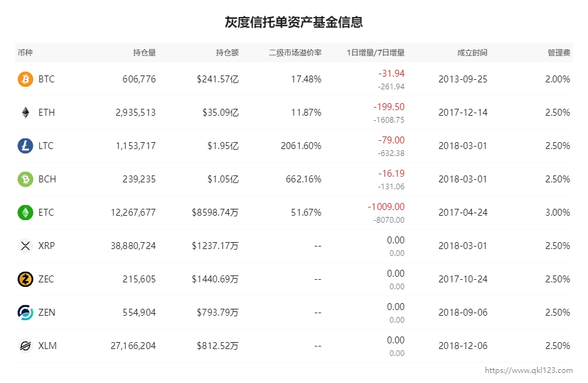The height and width of the screenshot is (383, 588).
Task: Click the 二级市场溢价率 column header
Action: (x=295, y=53)
